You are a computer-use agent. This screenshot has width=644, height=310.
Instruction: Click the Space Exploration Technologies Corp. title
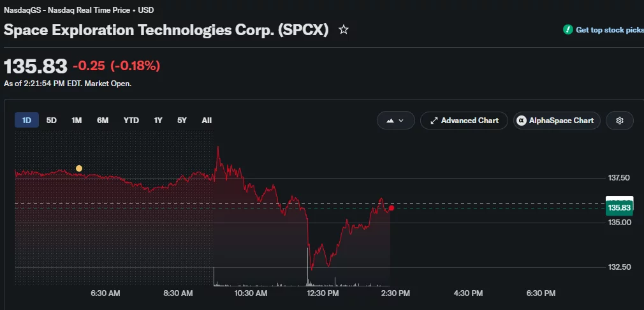[166, 30]
